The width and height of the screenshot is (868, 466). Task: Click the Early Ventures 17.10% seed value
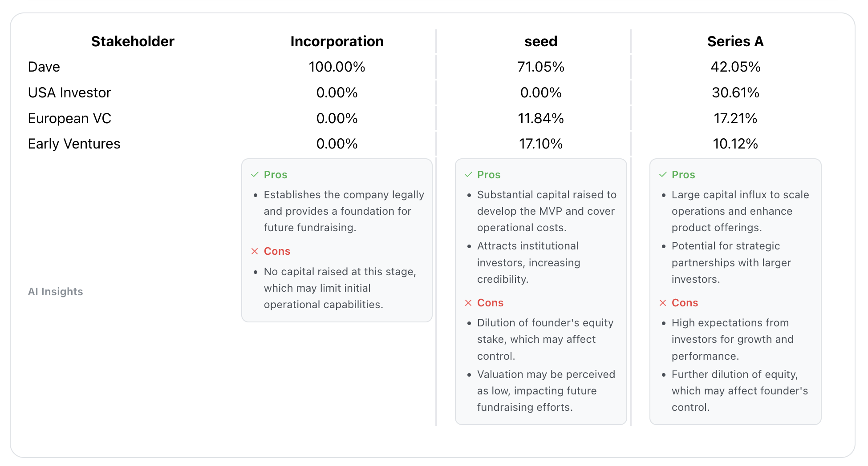[540, 144]
